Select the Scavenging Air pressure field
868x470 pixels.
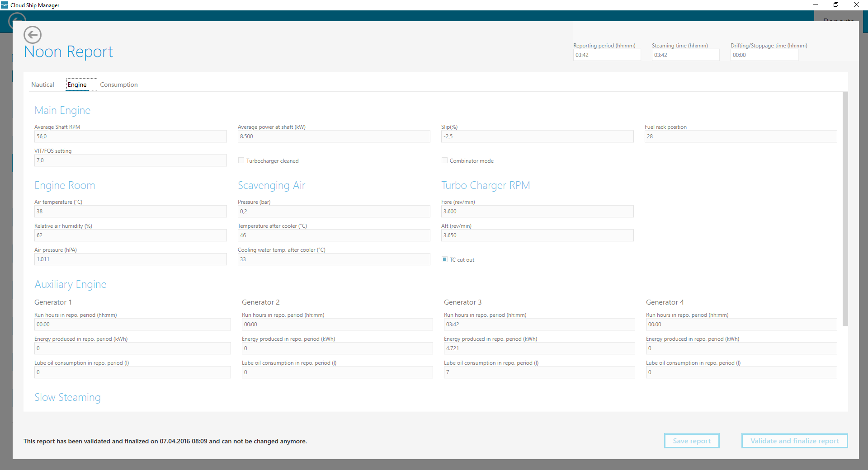tap(334, 211)
